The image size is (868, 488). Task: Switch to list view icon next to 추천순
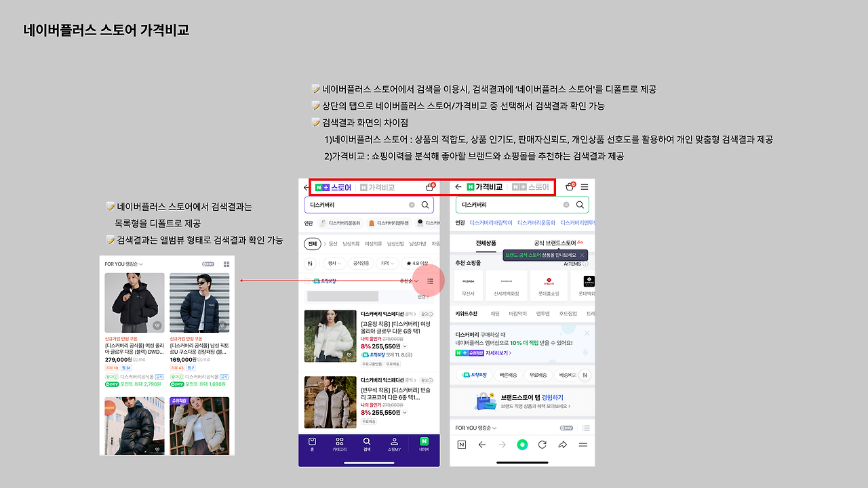point(430,281)
